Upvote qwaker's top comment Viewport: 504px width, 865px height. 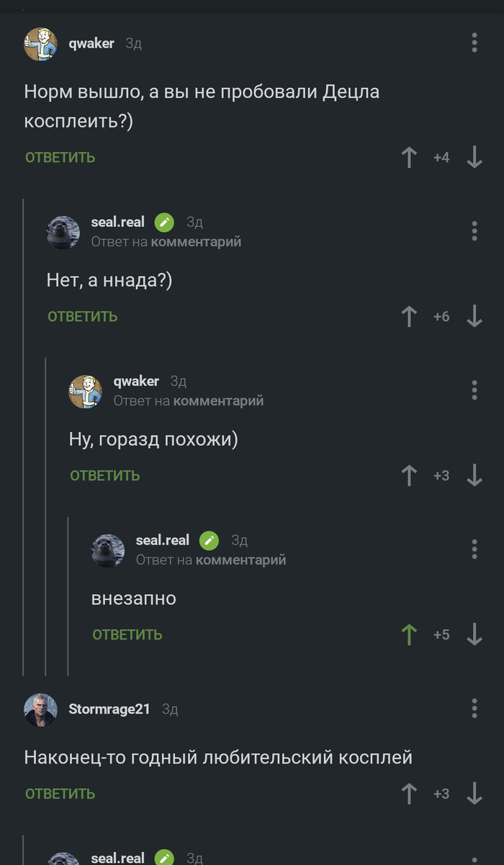[x=409, y=157]
